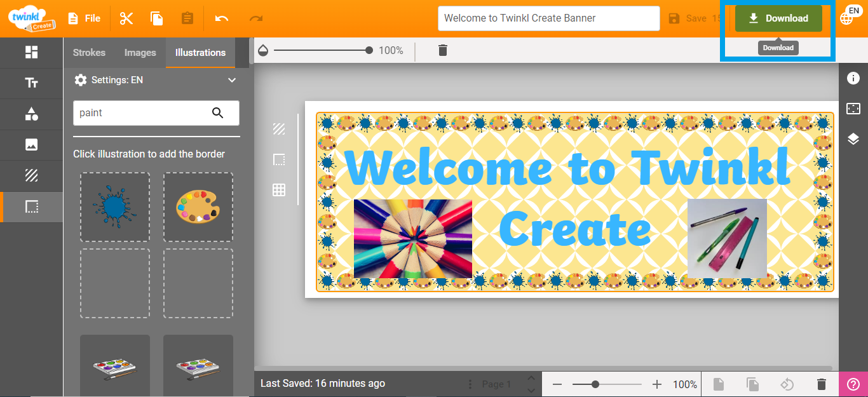Select the Text tool in the left sidebar
The width and height of the screenshot is (868, 397).
[31, 83]
